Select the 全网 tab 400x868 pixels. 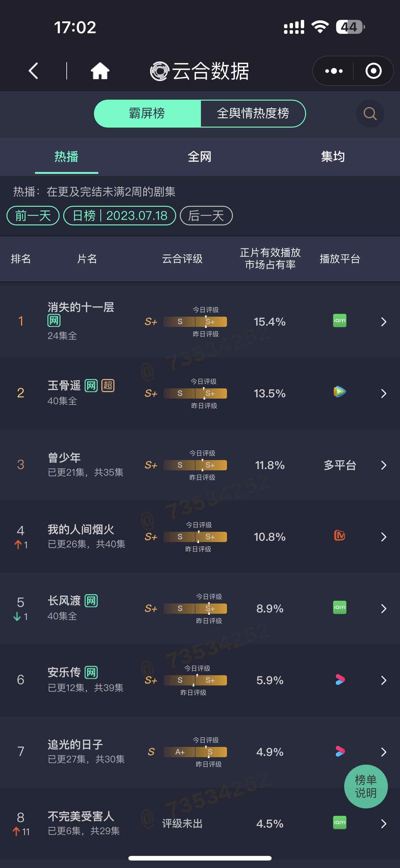pos(200,157)
